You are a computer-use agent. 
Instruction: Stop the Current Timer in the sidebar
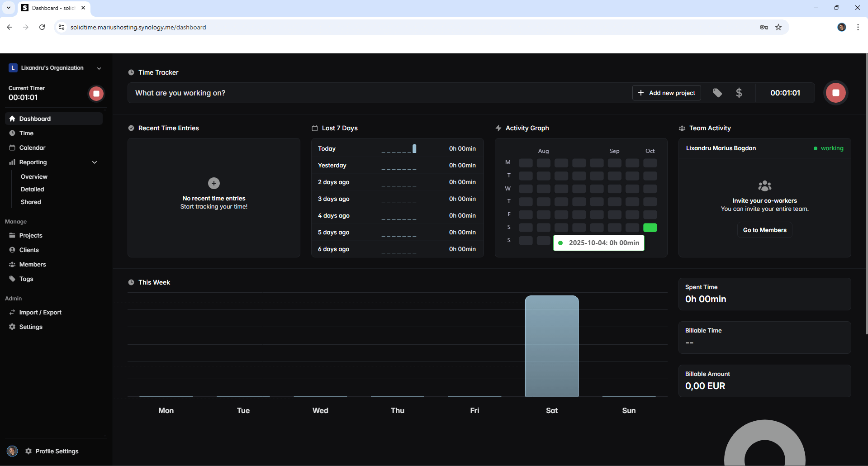coord(96,94)
